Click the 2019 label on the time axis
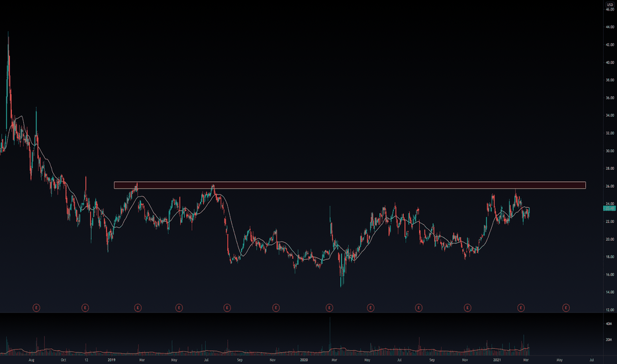Image resolution: width=617 pixels, height=364 pixels. (111, 359)
